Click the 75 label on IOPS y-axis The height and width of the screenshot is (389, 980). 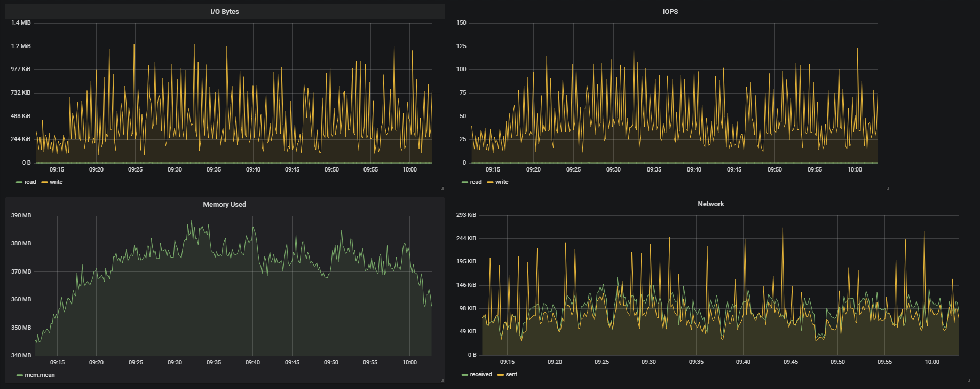pos(463,93)
